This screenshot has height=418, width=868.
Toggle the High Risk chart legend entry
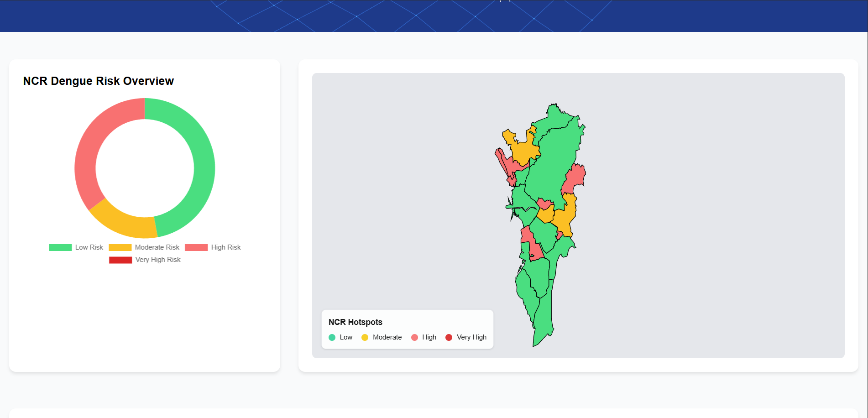tap(213, 247)
